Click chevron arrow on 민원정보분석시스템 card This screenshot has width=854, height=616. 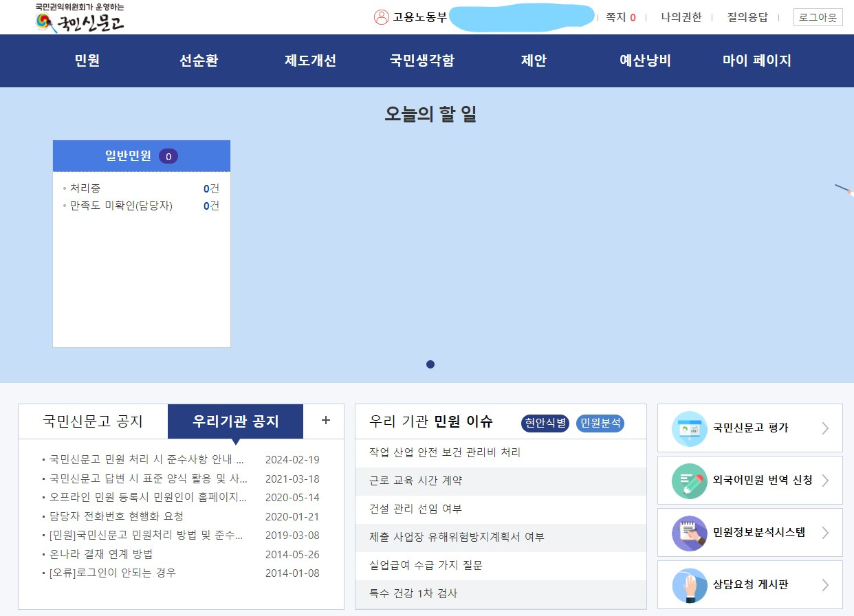pos(825,533)
